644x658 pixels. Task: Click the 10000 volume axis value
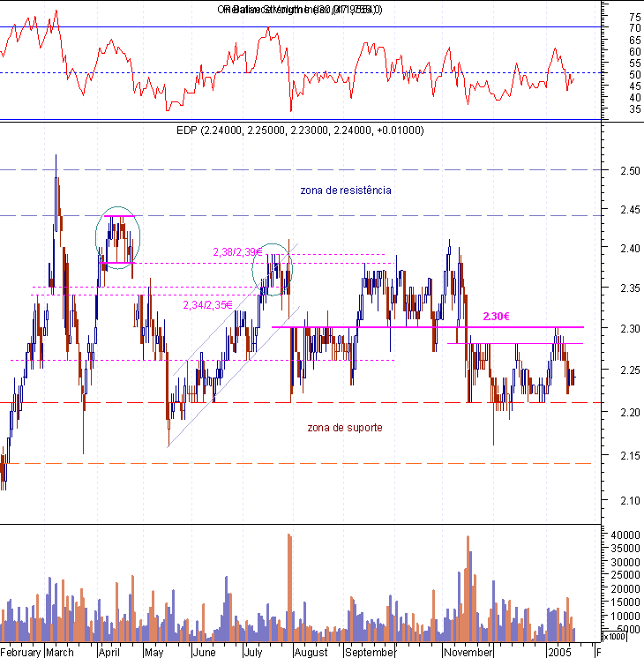point(625,616)
